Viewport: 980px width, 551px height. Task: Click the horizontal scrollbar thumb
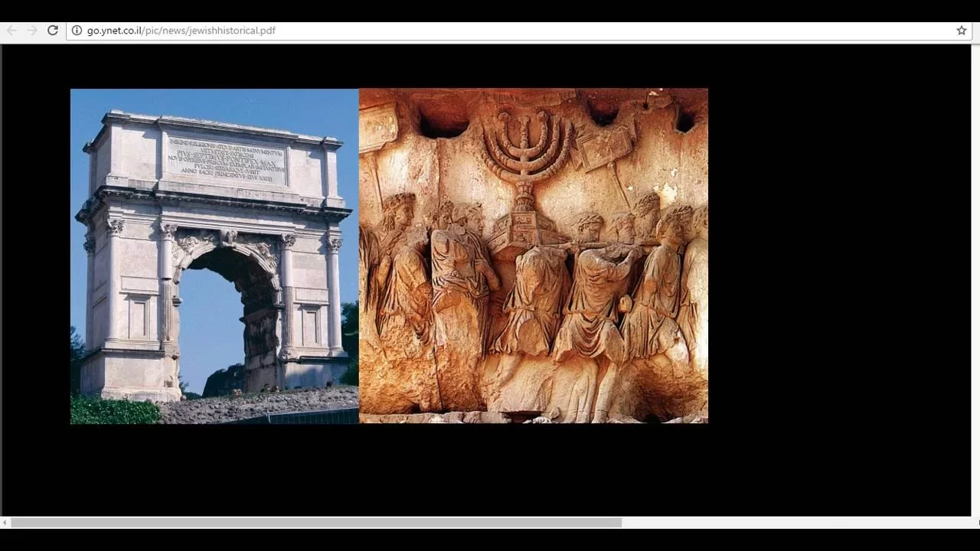(316, 523)
